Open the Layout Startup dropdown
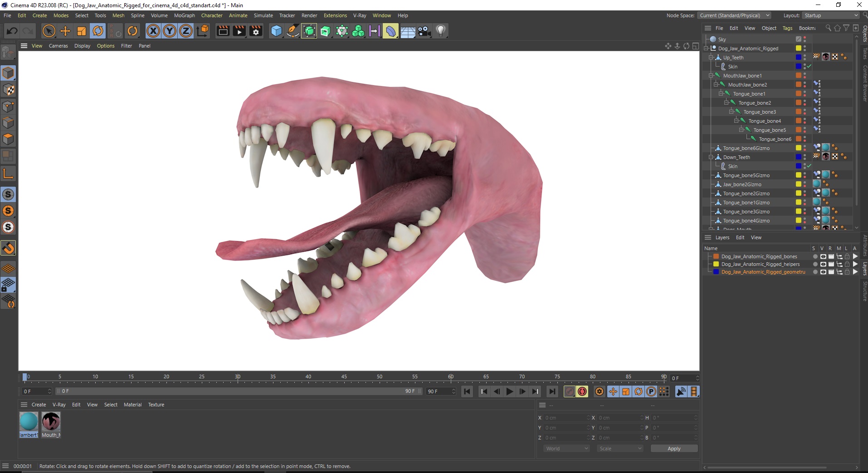 click(x=831, y=15)
